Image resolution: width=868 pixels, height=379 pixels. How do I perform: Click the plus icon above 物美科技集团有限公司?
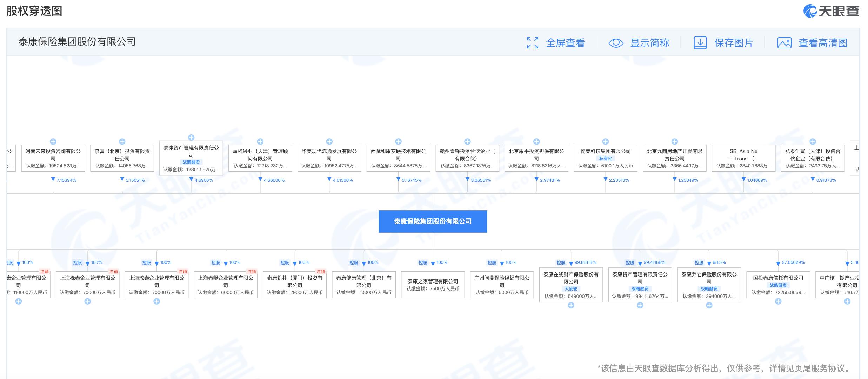point(605,142)
